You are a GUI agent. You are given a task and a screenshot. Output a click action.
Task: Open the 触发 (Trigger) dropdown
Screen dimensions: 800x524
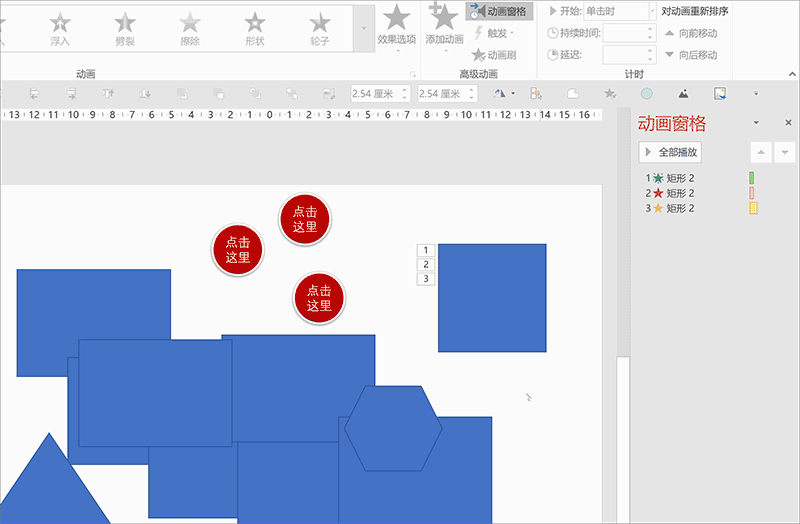[495, 33]
